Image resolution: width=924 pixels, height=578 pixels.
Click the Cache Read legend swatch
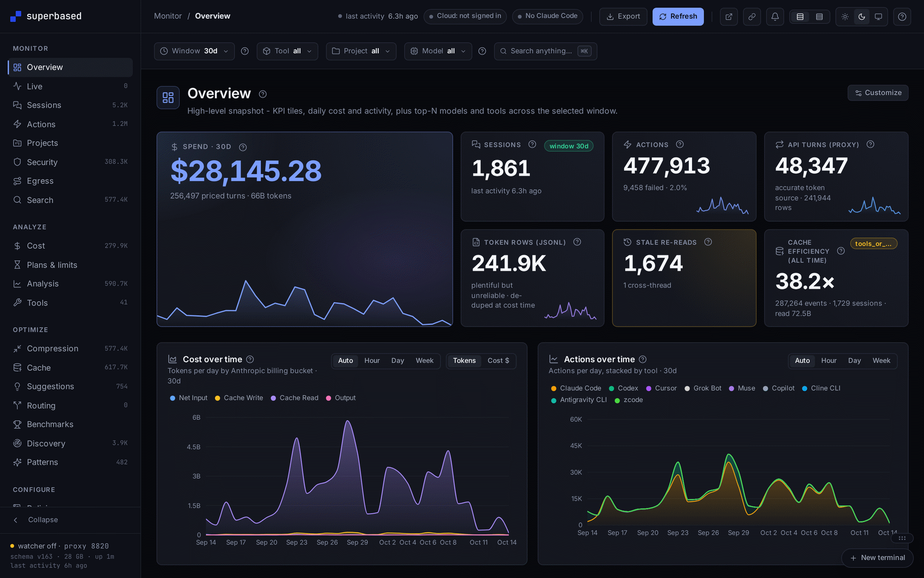tap(274, 398)
